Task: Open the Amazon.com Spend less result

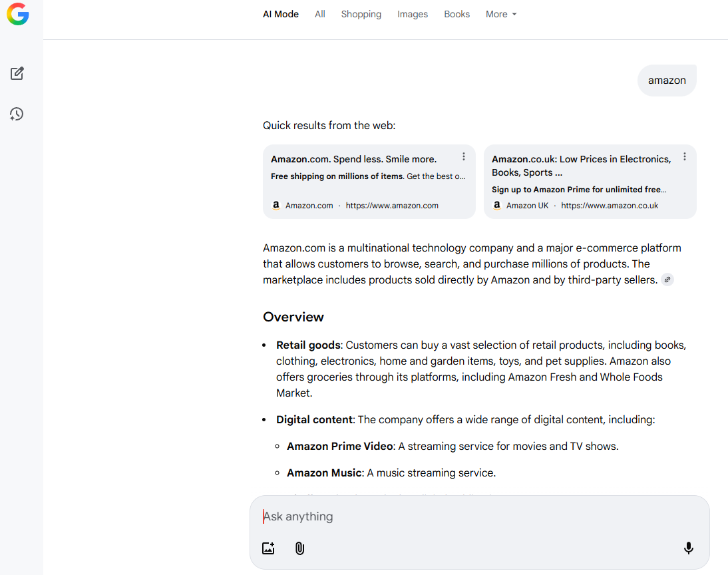Action: point(353,160)
